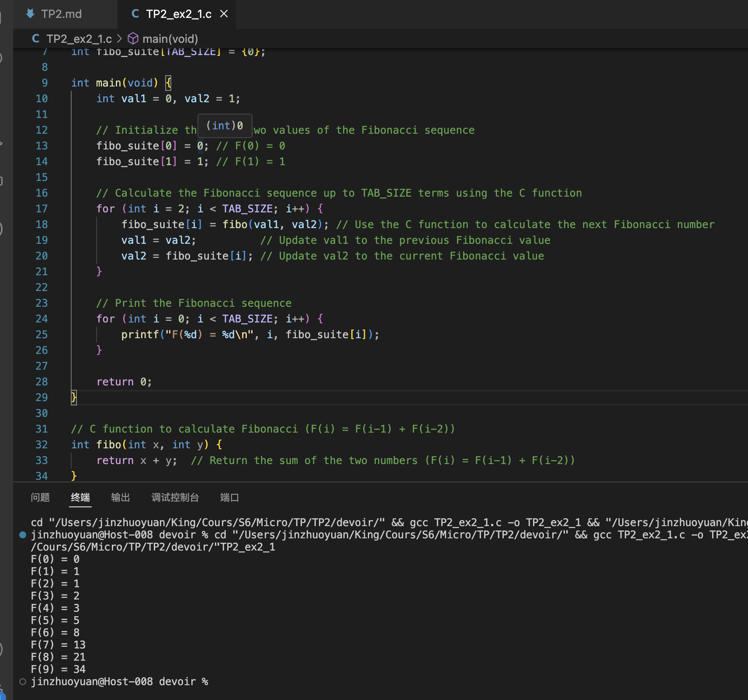Expand the breadcrumb chevron after TP2_ex2_1.c
748x700 pixels.
tap(119, 39)
